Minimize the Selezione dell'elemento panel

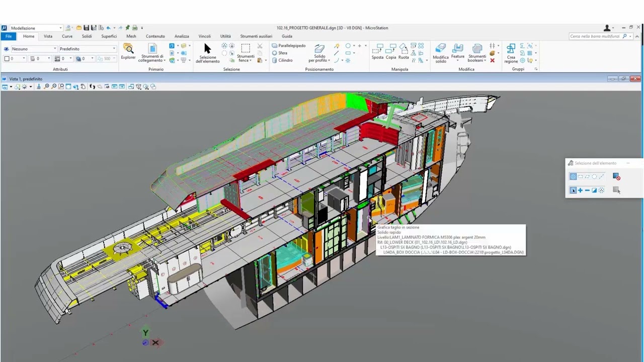(x=628, y=163)
